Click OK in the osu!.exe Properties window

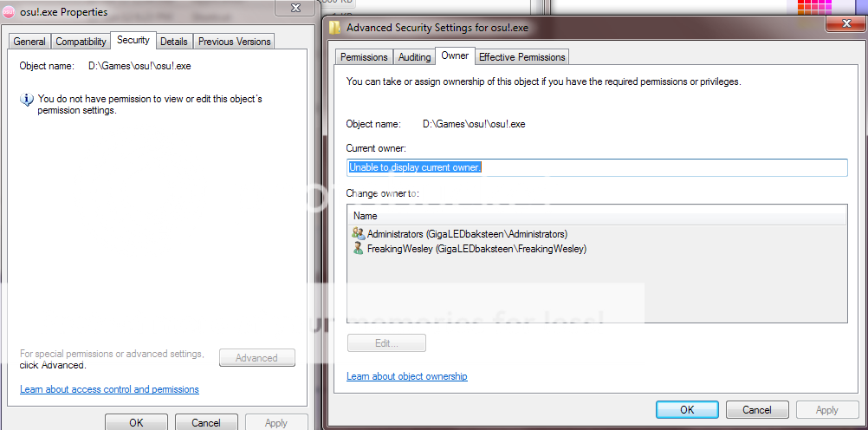[x=136, y=422]
